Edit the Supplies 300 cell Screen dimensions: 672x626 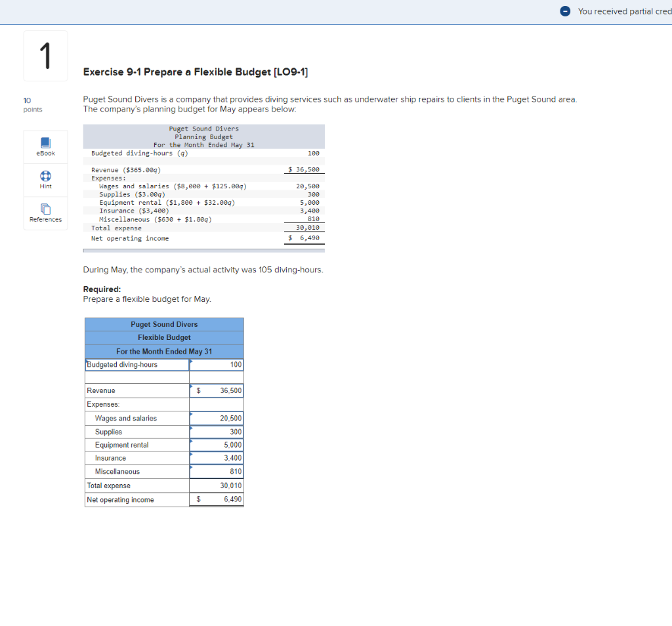pyautogui.click(x=217, y=432)
